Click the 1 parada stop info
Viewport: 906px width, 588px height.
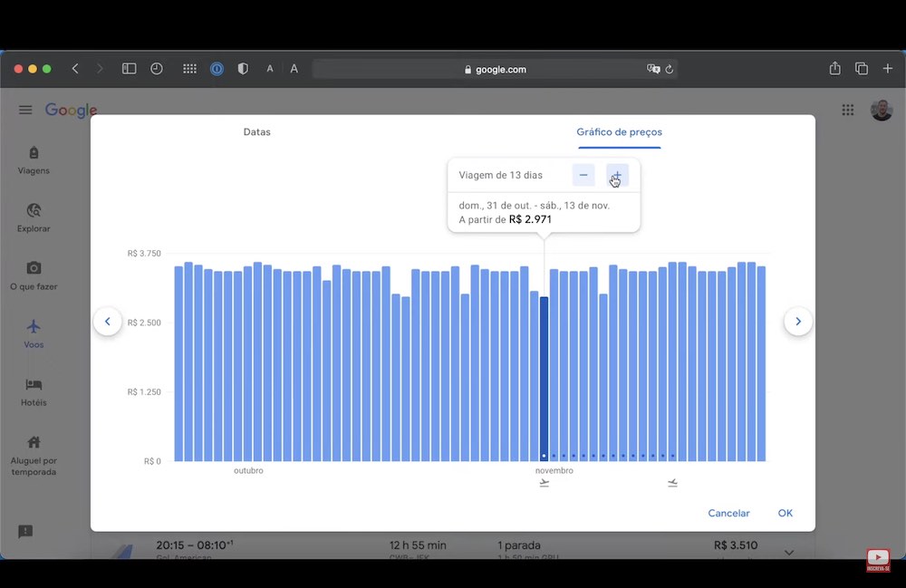click(x=519, y=545)
